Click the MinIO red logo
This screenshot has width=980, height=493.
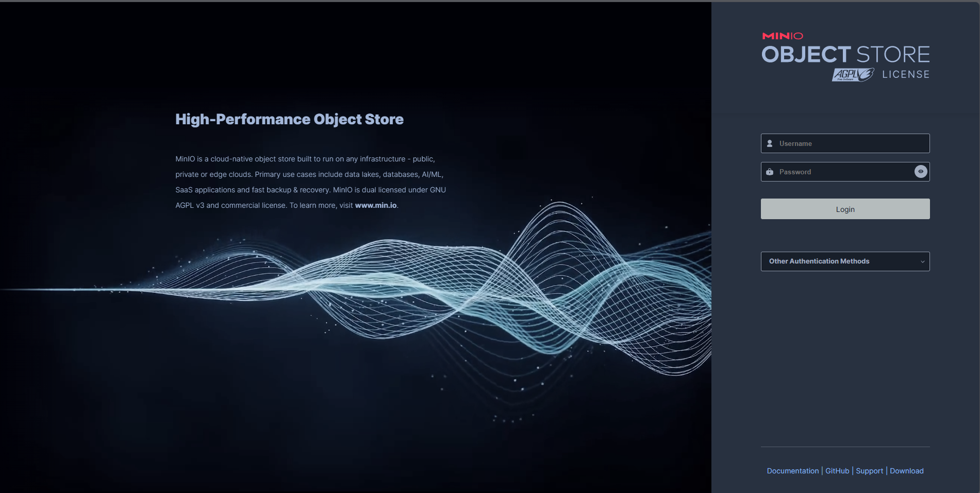782,36
